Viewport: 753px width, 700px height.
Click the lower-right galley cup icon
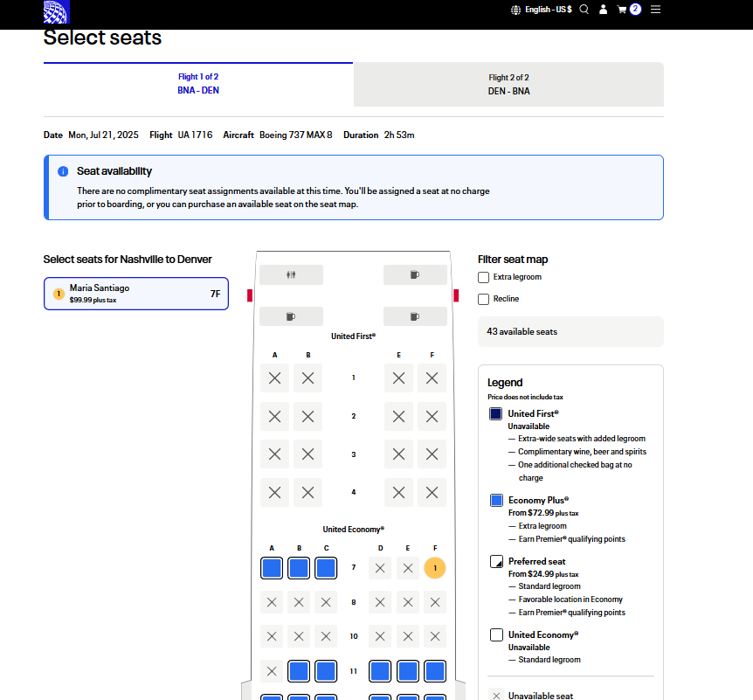415,316
